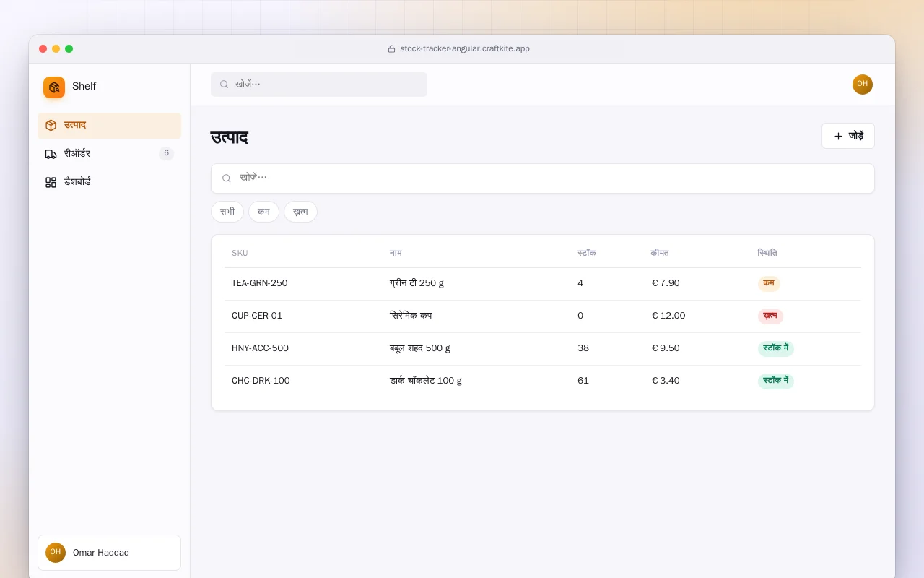Select the सभी filter chip
Viewport: 924px width, 578px height.
pyautogui.click(x=227, y=212)
